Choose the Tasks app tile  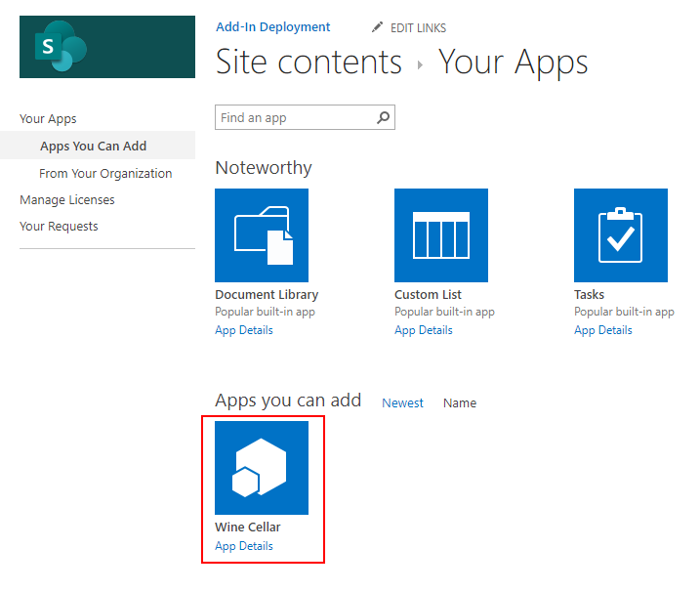pos(620,235)
